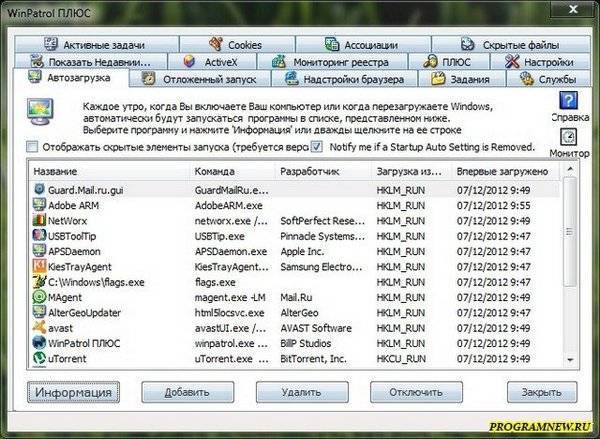Click the flags.exe entry icon

[39, 281]
